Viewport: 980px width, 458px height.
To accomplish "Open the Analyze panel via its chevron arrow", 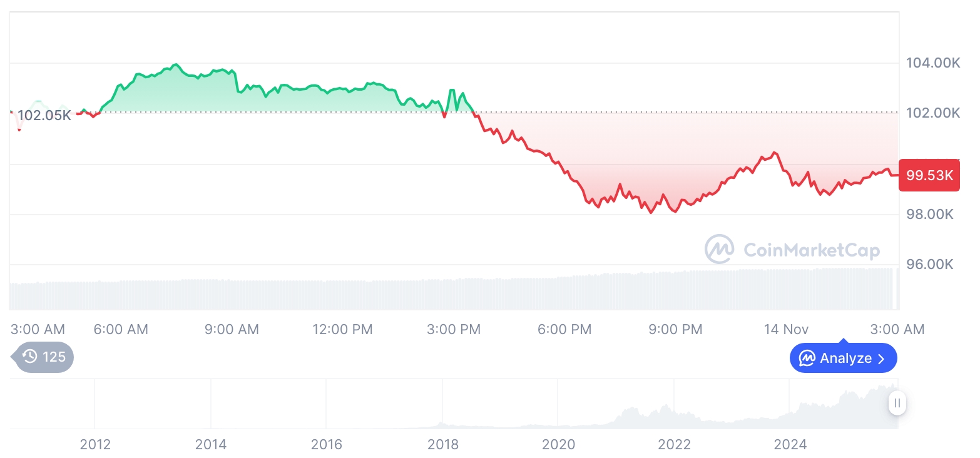I will point(881,359).
